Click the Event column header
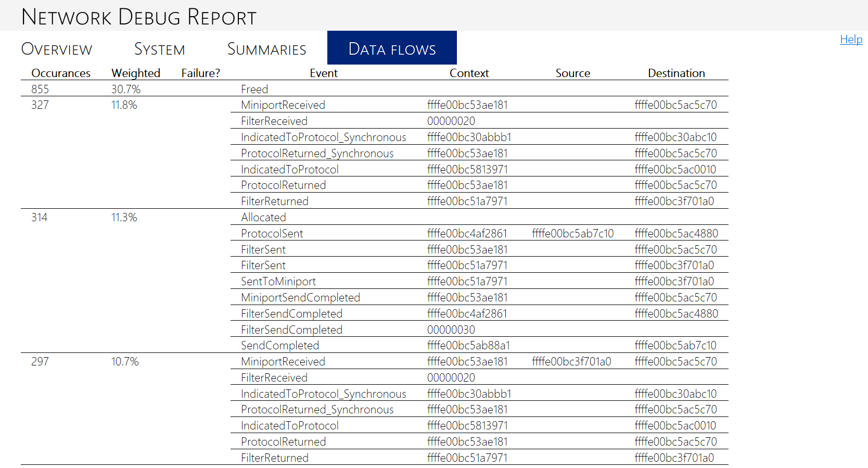868x468 pixels. pyautogui.click(x=324, y=73)
